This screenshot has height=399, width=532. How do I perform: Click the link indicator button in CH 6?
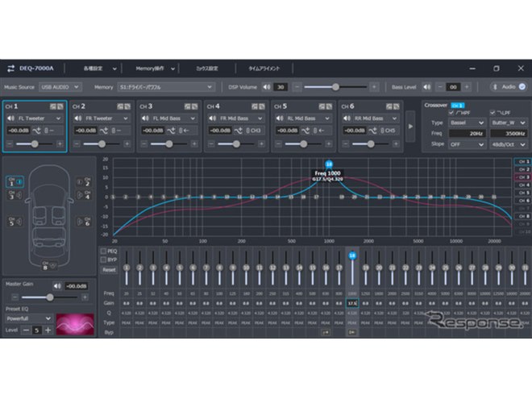(389, 131)
